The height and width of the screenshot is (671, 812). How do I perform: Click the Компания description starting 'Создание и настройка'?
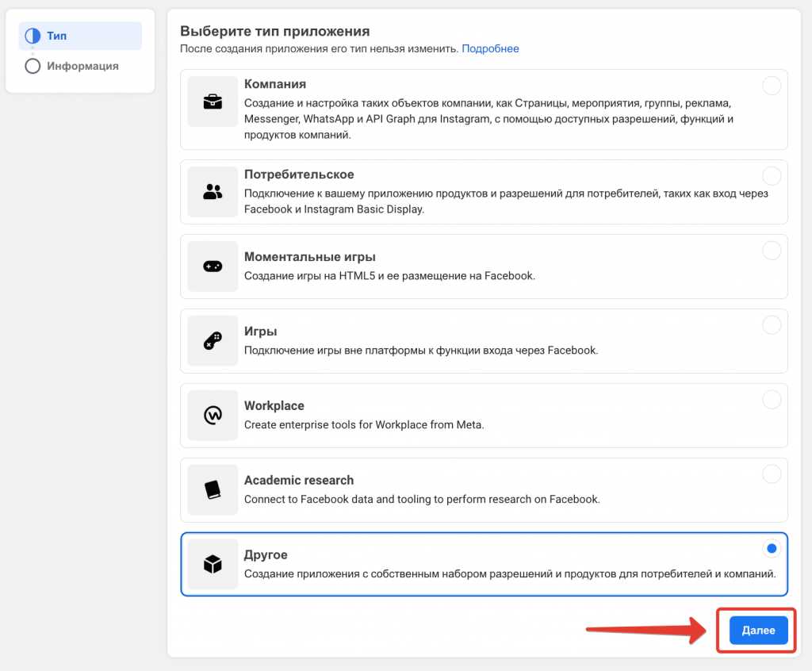(488, 119)
